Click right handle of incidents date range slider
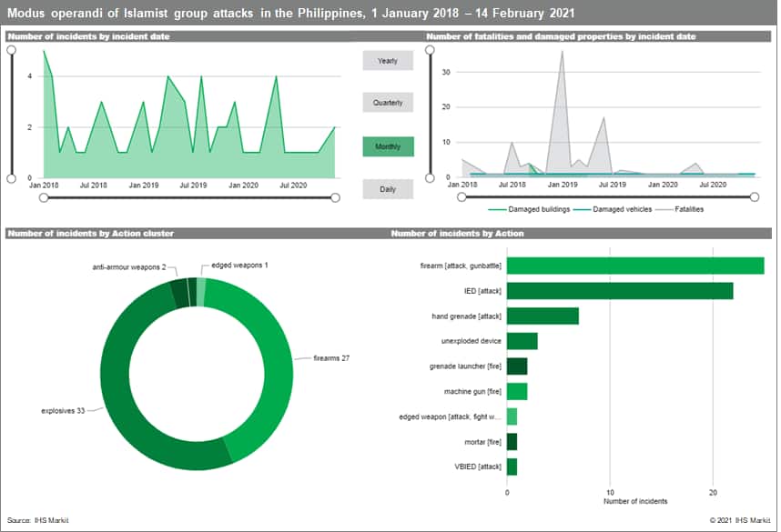 point(335,196)
